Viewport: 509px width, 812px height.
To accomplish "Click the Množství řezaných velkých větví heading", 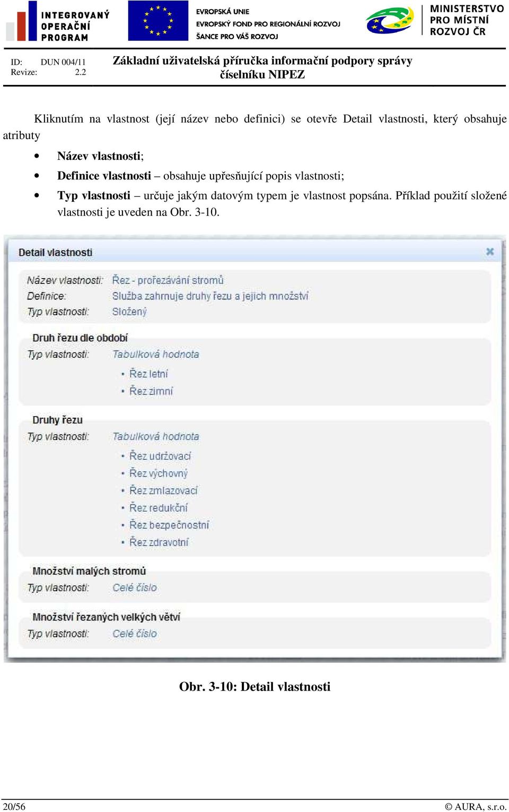I will point(106,617).
